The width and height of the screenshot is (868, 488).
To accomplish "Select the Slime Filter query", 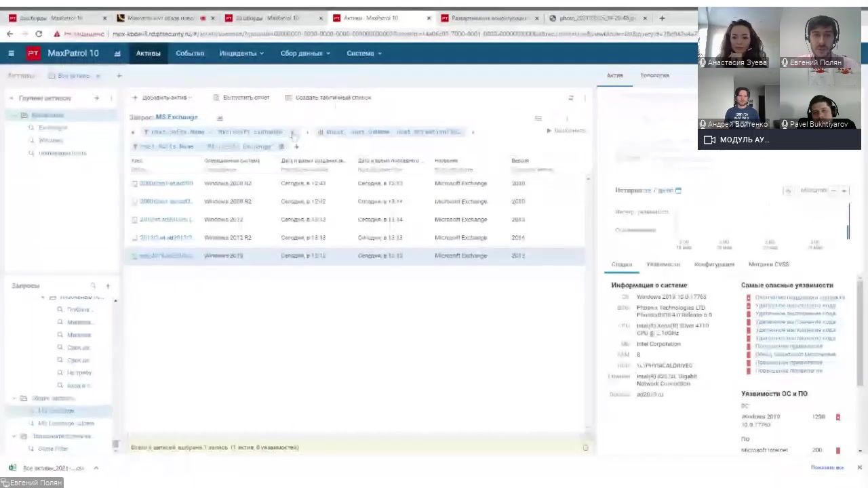I will (x=53, y=449).
